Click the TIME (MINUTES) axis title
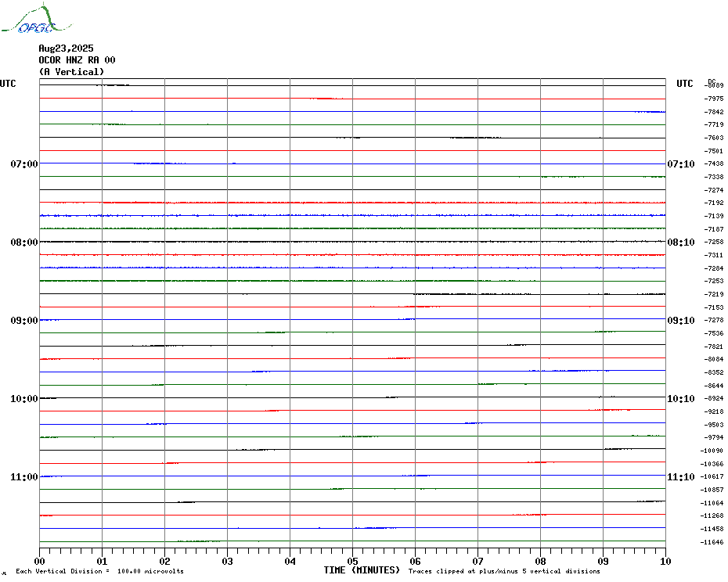 [x=362, y=570]
